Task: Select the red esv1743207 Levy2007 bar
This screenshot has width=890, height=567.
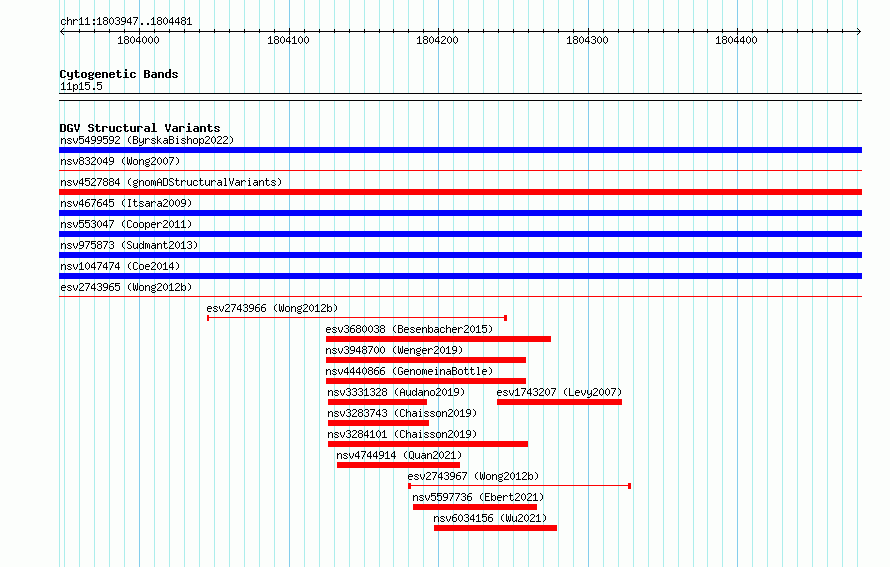Action: [x=559, y=402]
